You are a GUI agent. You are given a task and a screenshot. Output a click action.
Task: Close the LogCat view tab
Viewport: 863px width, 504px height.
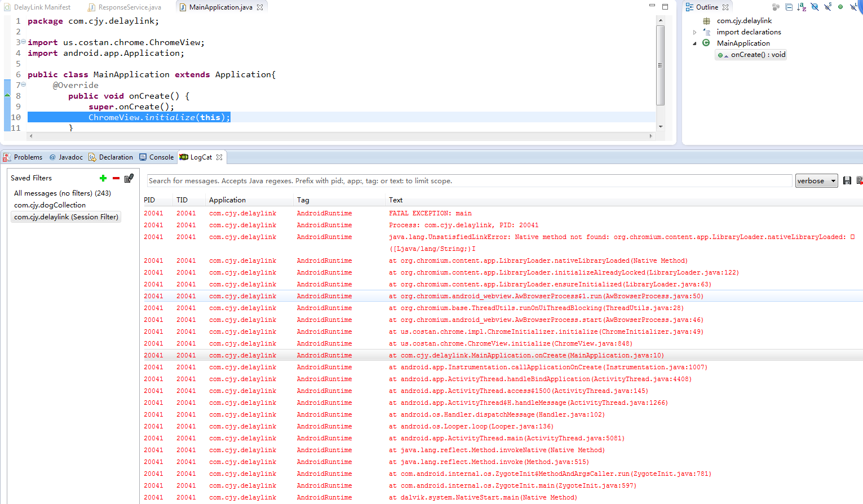click(219, 157)
